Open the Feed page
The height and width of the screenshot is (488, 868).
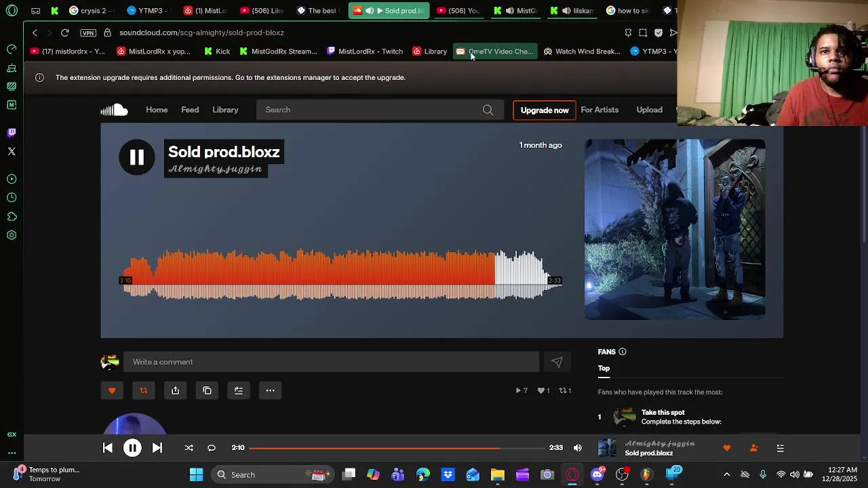pos(190,110)
